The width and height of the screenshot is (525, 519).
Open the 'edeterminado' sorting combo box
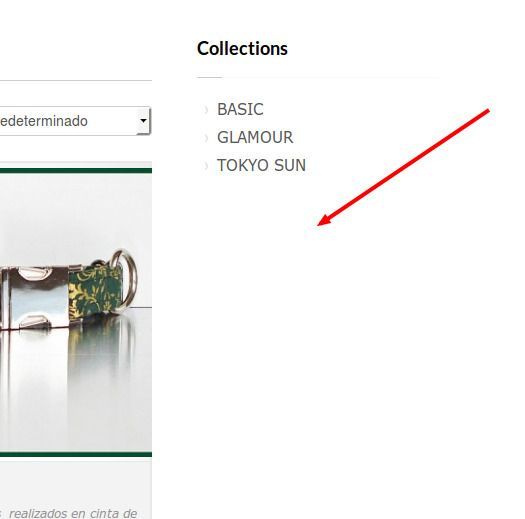point(75,121)
